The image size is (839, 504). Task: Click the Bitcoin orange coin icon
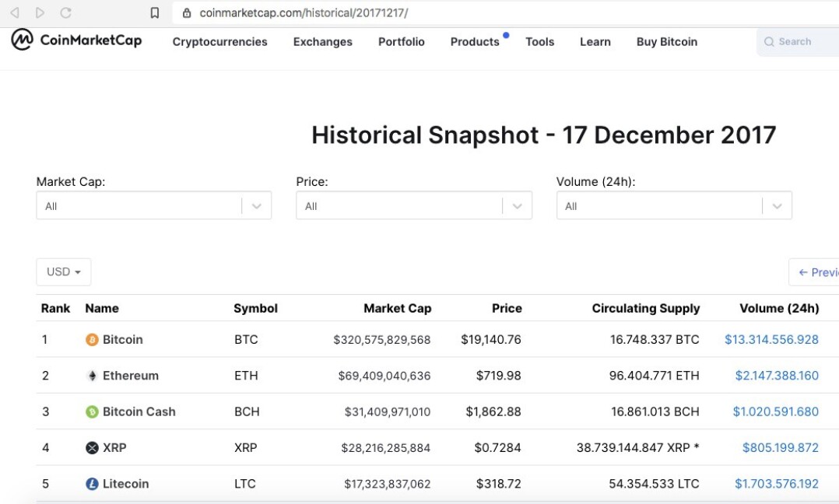point(92,340)
